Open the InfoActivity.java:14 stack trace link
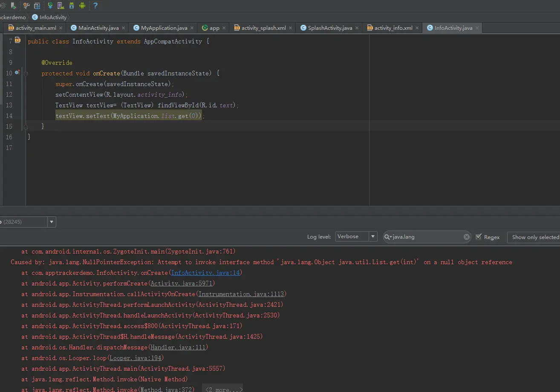The height and width of the screenshot is (392, 560). click(206, 273)
